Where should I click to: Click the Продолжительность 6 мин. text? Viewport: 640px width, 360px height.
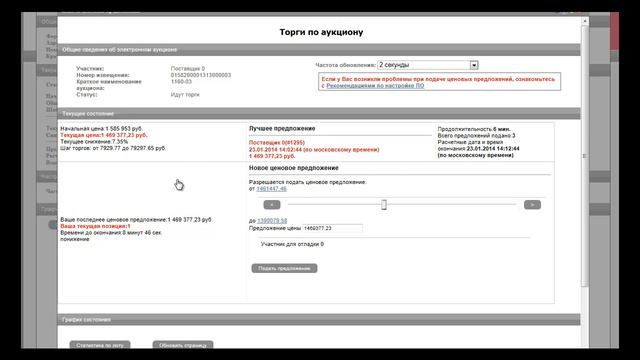coord(474,129)
